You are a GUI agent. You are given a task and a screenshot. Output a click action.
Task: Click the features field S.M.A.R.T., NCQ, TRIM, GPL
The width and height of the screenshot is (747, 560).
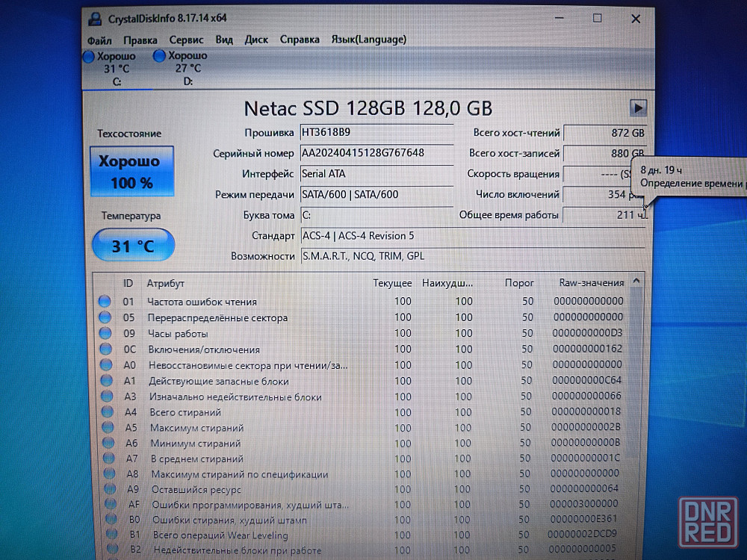[x=473, y=256]
